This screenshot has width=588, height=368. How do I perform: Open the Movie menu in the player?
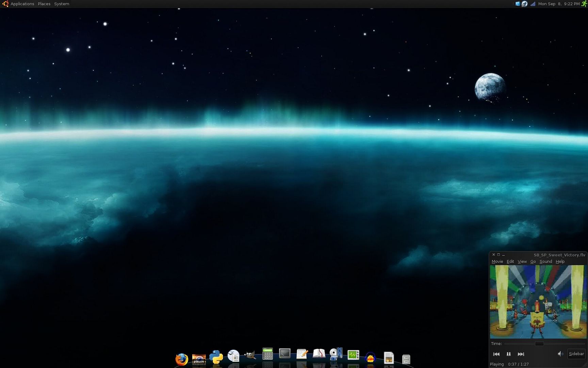click(x=497, y=261)
